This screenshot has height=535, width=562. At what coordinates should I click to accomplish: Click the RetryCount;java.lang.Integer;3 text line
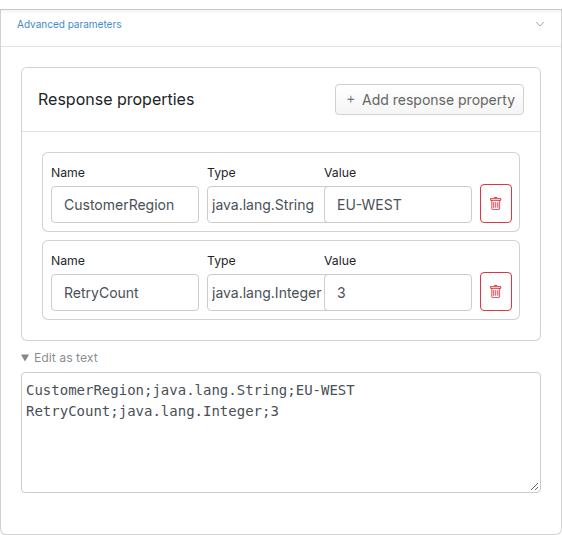click(x=152, y=411)
